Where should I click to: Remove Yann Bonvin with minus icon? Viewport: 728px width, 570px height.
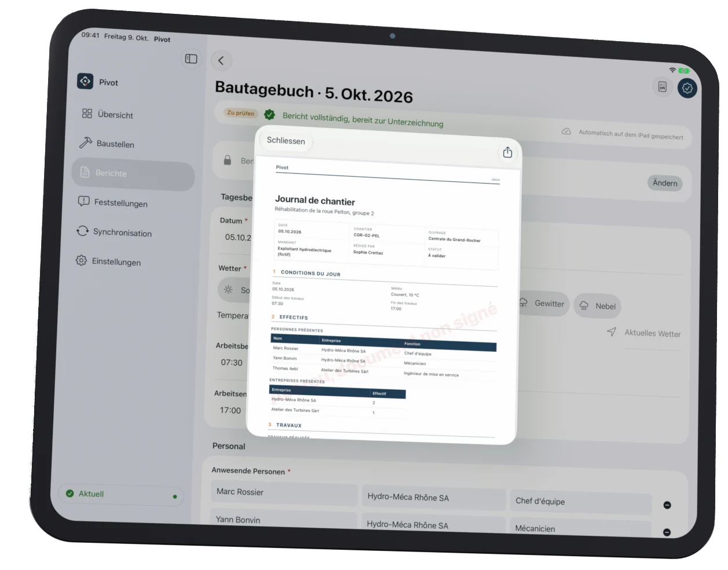tap(667, 532)
